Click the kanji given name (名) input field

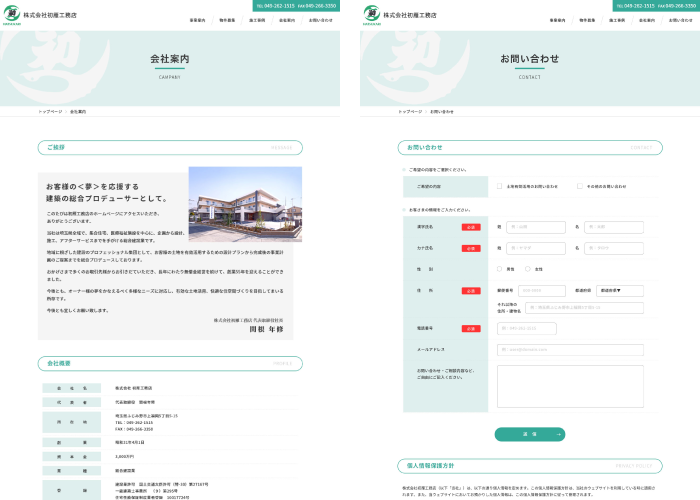click(x=614, y=227)
